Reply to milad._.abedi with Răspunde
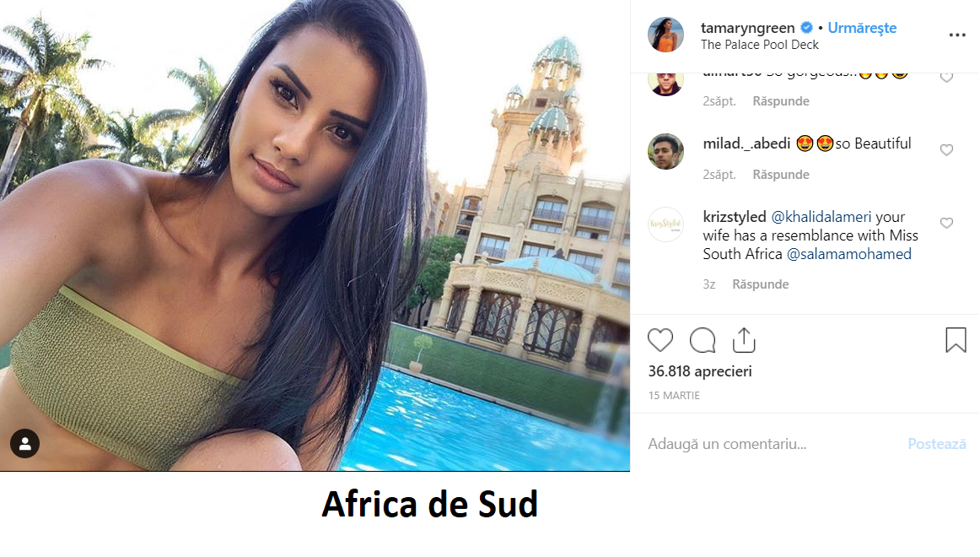Image resolution: width=980 pixels, height=557 pixels. tap(781, 175)
